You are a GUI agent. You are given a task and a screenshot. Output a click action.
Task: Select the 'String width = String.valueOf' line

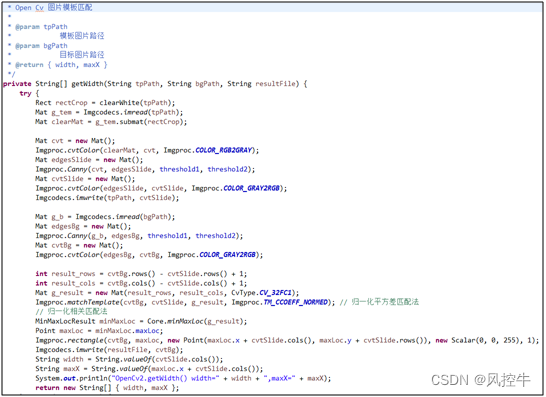[x=129, y=359]
